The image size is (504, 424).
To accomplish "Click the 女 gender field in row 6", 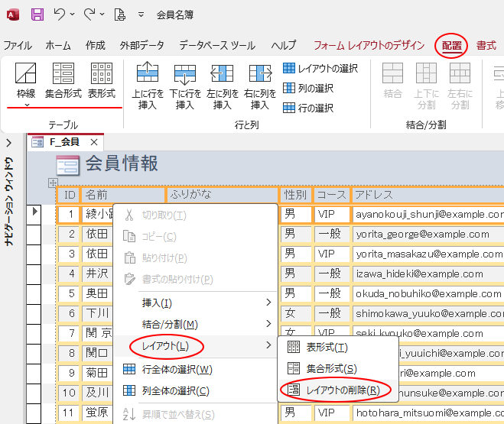I will [296, 313].
